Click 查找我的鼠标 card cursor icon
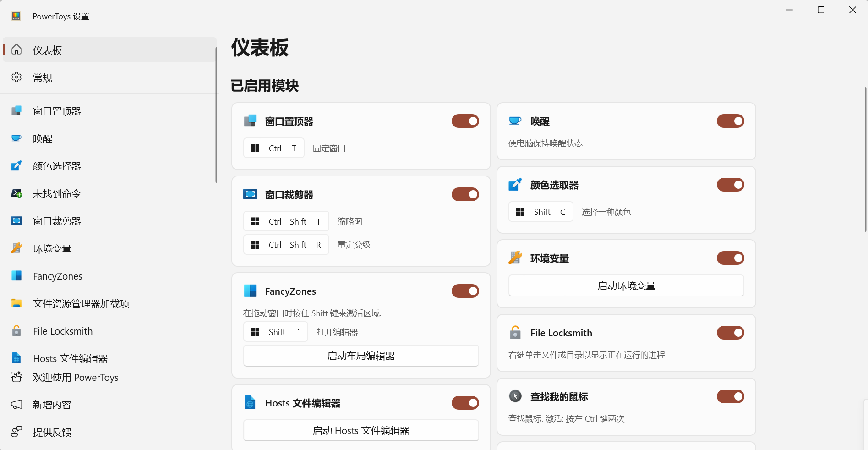This screenshot has height=450, width=868. (x=515, y=396)
